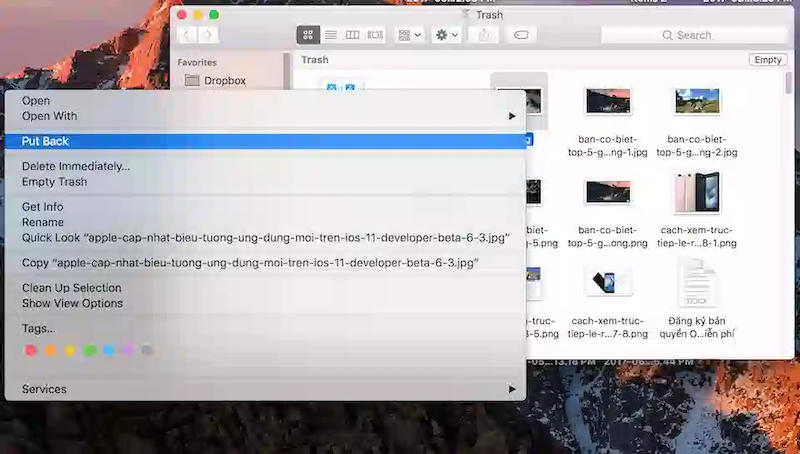Click the Share toolbar button
Screen dimensions: 800x454
coord(484,35)
